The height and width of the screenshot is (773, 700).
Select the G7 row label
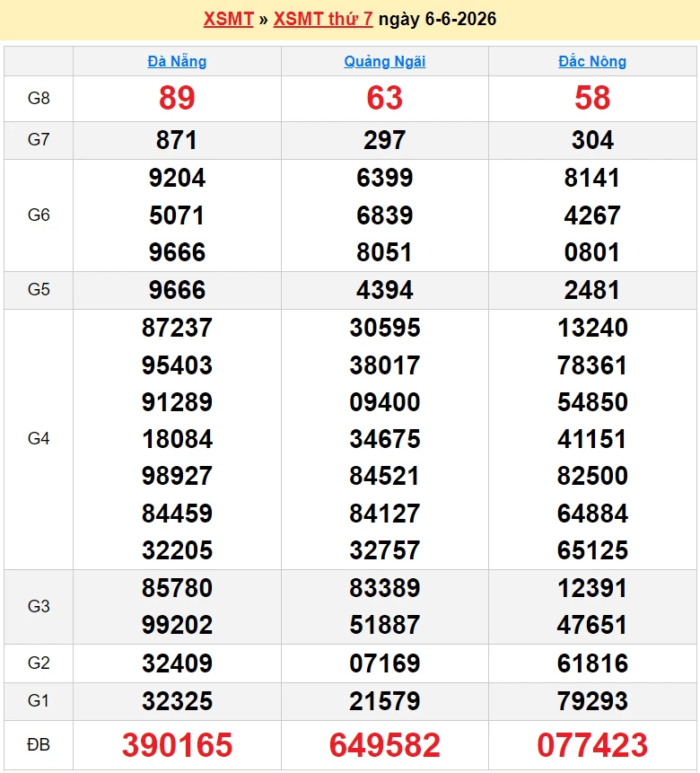click(39, 139)
